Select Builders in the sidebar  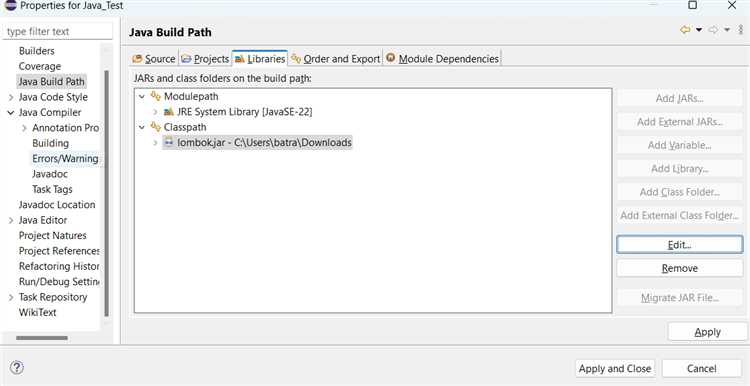pyautogui.click(x=36, y=51)
